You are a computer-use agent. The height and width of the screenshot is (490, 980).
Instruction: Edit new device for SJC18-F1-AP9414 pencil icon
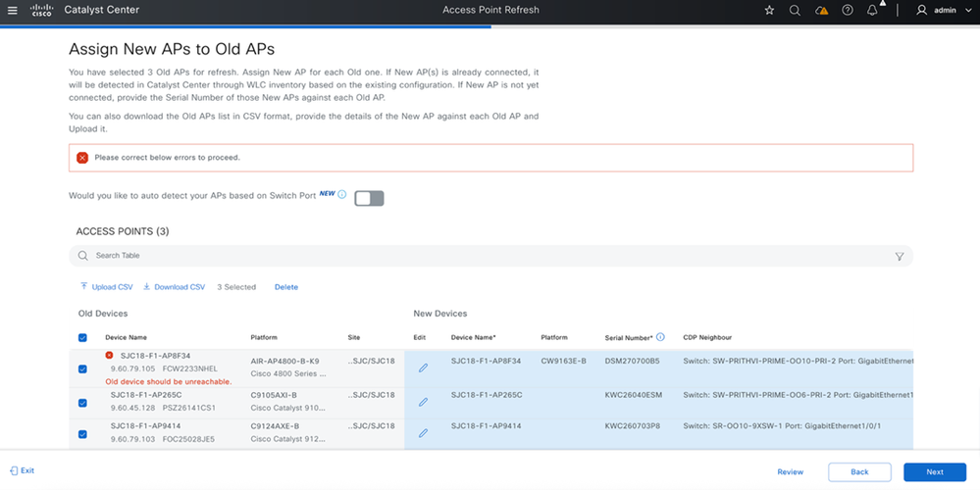tap(423, 432)
